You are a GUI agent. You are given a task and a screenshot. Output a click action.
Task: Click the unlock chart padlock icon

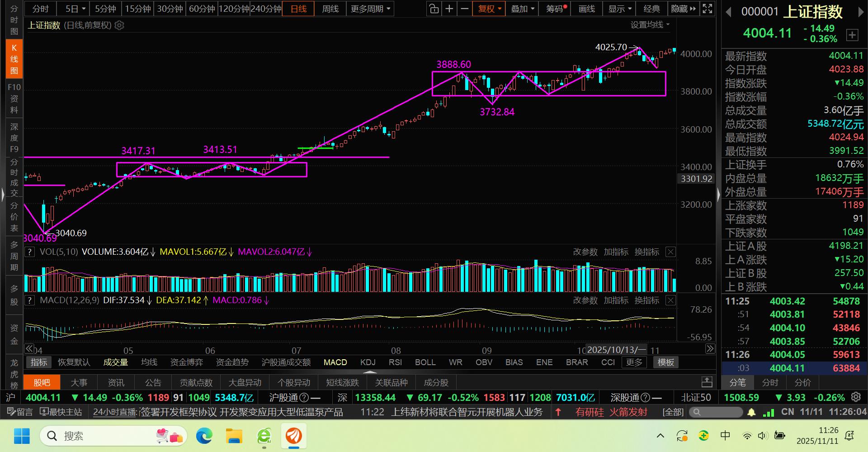[434, 9]
